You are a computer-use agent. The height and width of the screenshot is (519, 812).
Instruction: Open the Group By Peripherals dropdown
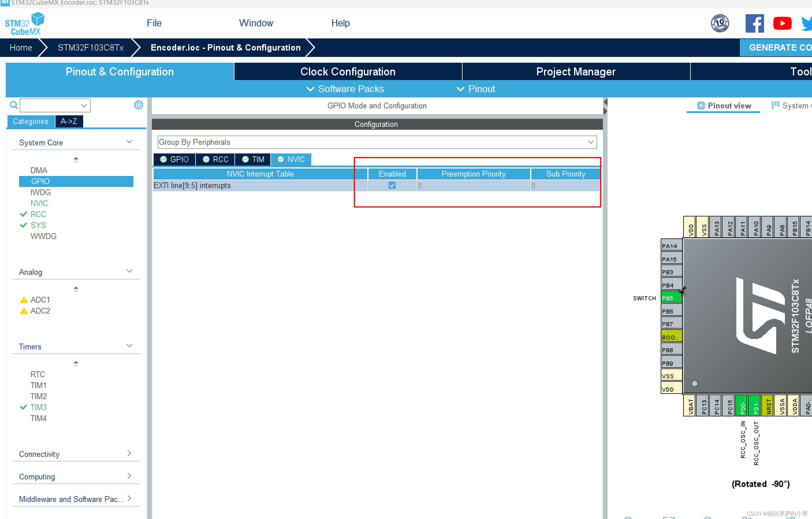377,142
